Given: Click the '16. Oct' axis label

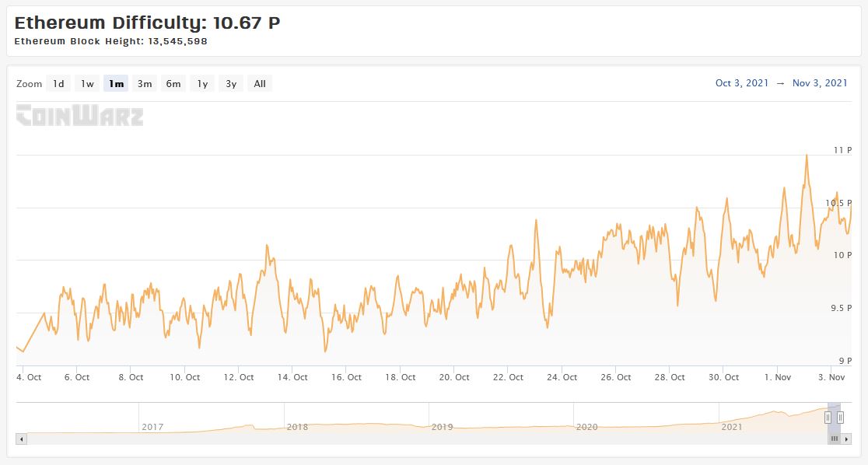Looking at the screenshot, I should click(347, 377).
